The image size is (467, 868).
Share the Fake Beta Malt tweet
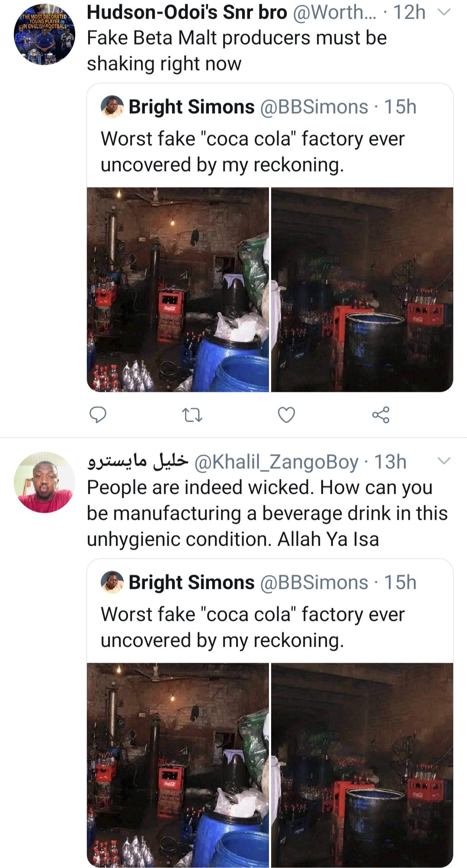coord(381,415)
